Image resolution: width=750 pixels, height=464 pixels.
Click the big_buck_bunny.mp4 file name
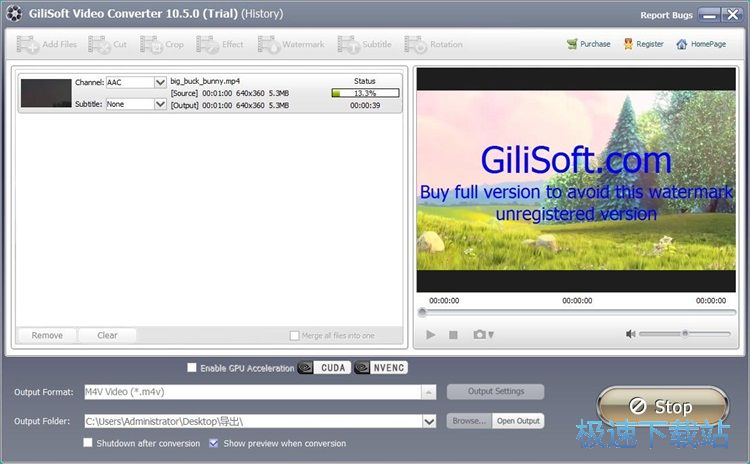[x=205, y=81]
